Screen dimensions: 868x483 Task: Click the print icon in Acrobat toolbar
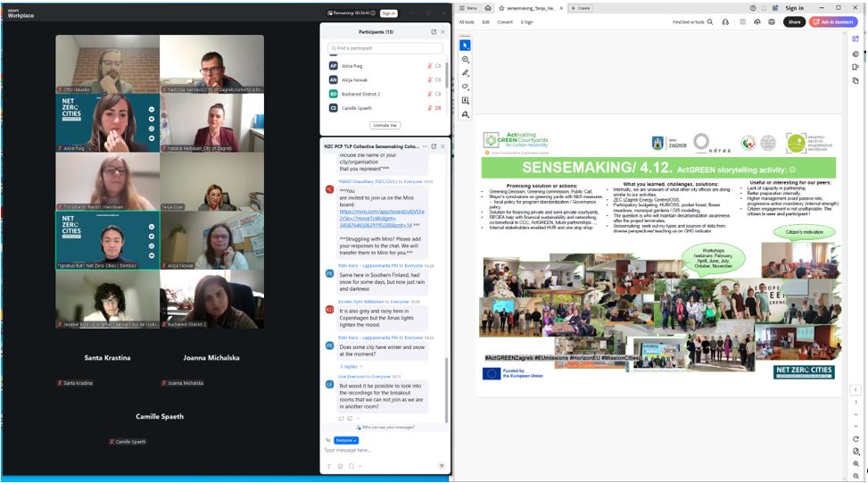coord(771,21)
